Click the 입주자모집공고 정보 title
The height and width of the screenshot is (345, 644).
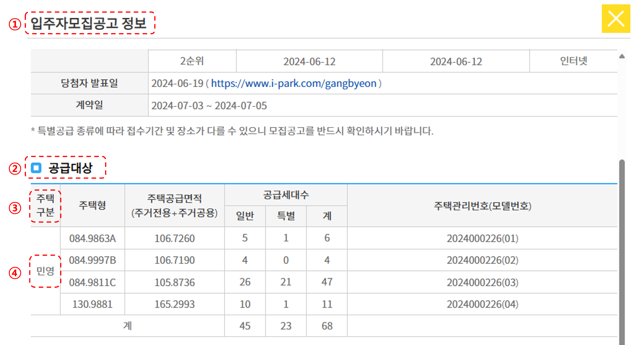(x=89, y=23)
